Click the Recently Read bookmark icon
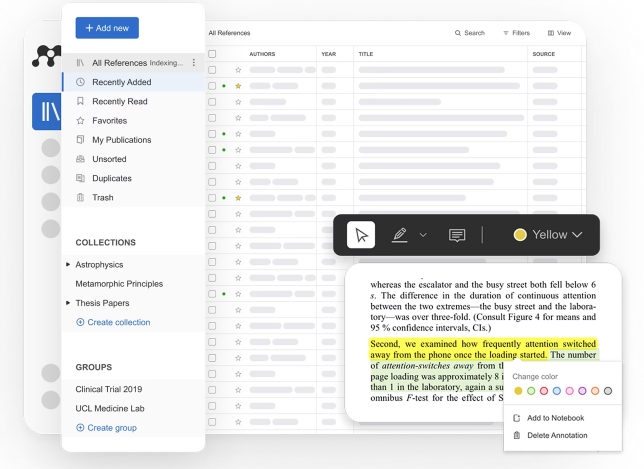The image size is (644, 469). tap(80, 101)
